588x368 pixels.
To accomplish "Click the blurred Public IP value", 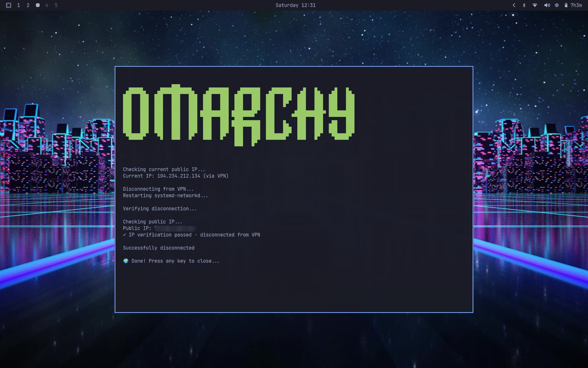I will pyautogui.click(x=175, y=228).
